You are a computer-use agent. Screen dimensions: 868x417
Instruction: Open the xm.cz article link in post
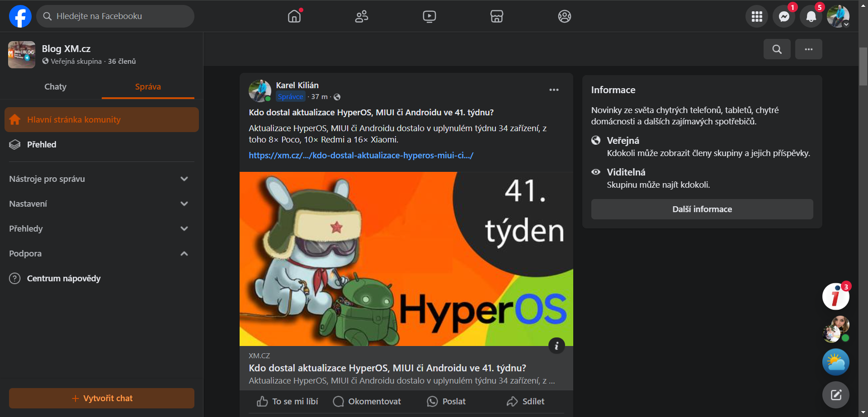tap(361, 155)
